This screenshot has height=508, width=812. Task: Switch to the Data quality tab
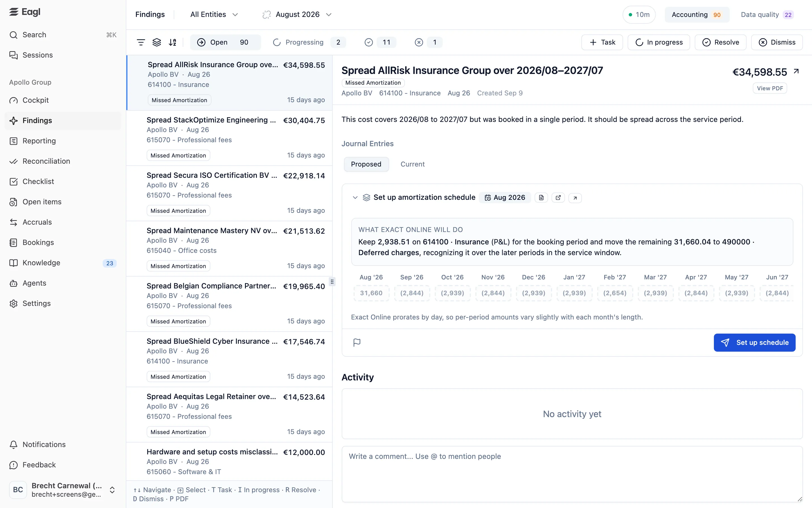[767, 14]
